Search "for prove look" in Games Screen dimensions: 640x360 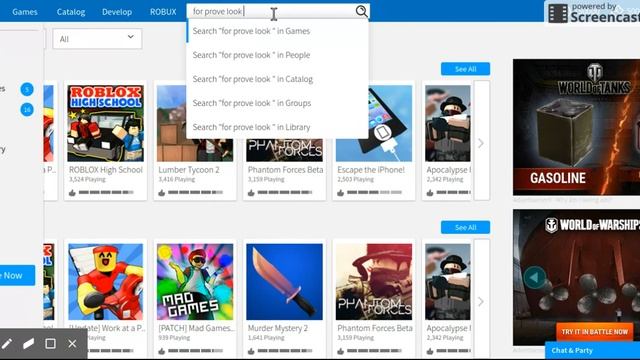click(278, 31)
